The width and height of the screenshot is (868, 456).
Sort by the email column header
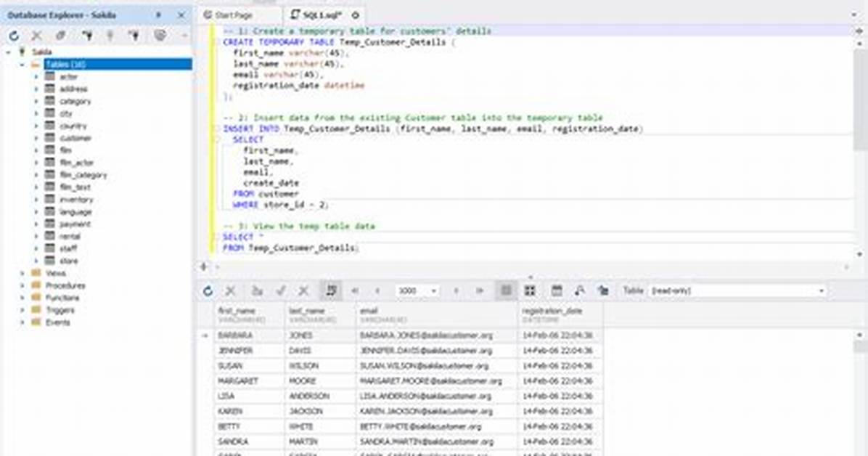pyautogui.click(x=437, y=314)
